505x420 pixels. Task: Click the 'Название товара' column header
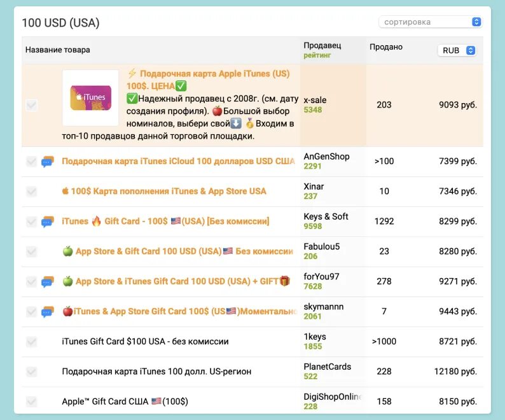(x=58, y=50)
